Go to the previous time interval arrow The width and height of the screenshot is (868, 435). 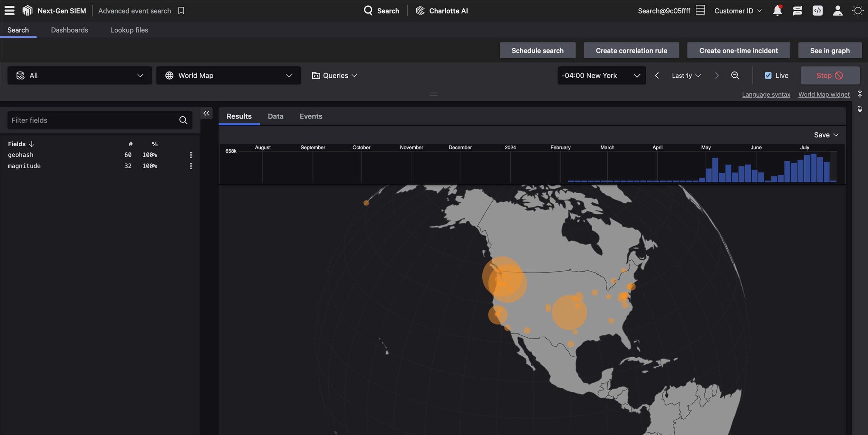[x=657, y=75]
